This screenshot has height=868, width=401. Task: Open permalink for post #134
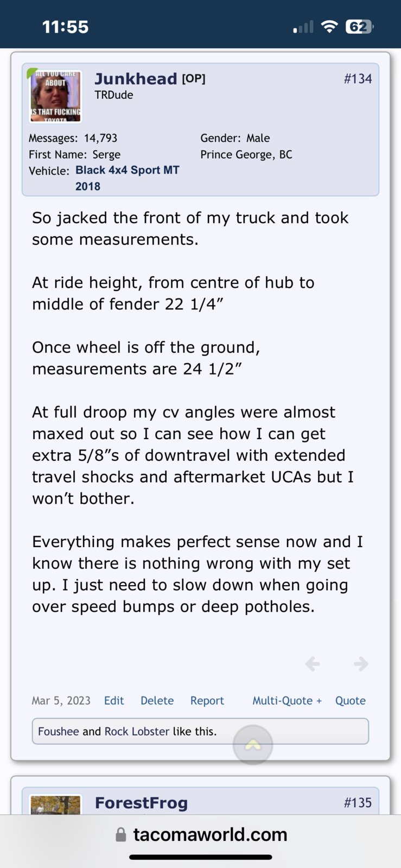point(358,79)
